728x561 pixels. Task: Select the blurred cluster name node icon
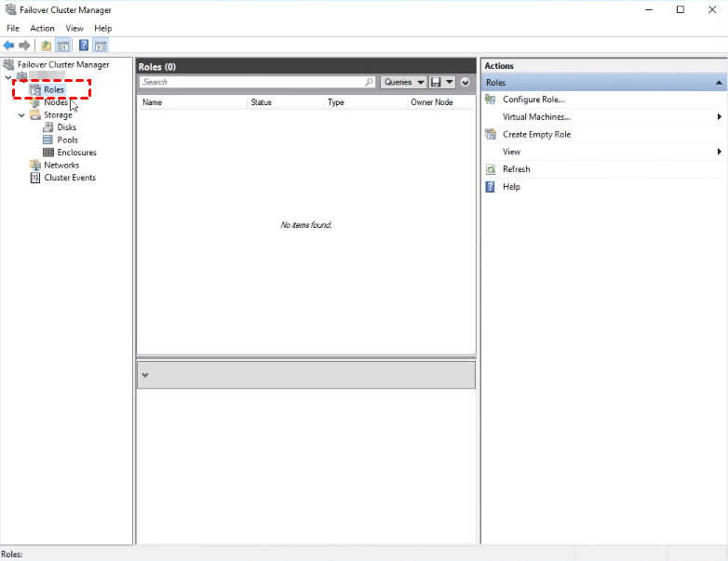tap(21, 76)
